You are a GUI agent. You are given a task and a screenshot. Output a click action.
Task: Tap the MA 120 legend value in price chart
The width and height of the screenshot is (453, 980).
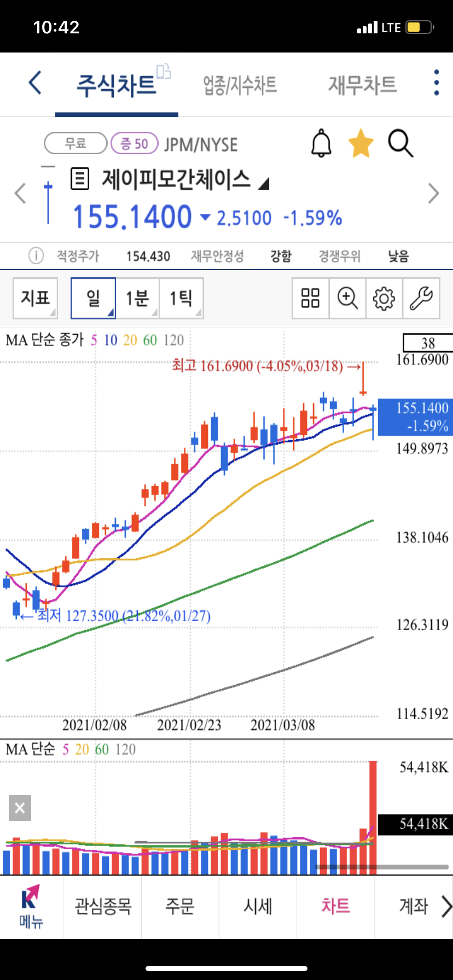pyautogui.click(x=173, y=340)
